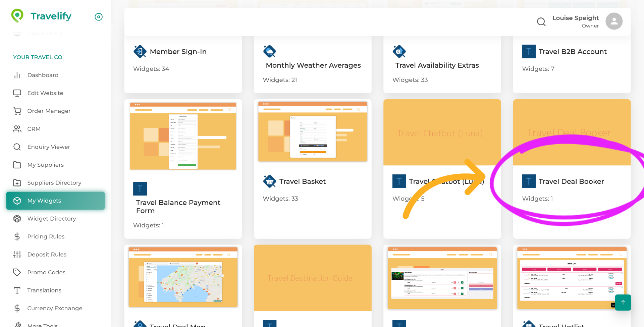Open Edit Website menu item
Viewport: 644px width, 327px height.
[55, 93]
